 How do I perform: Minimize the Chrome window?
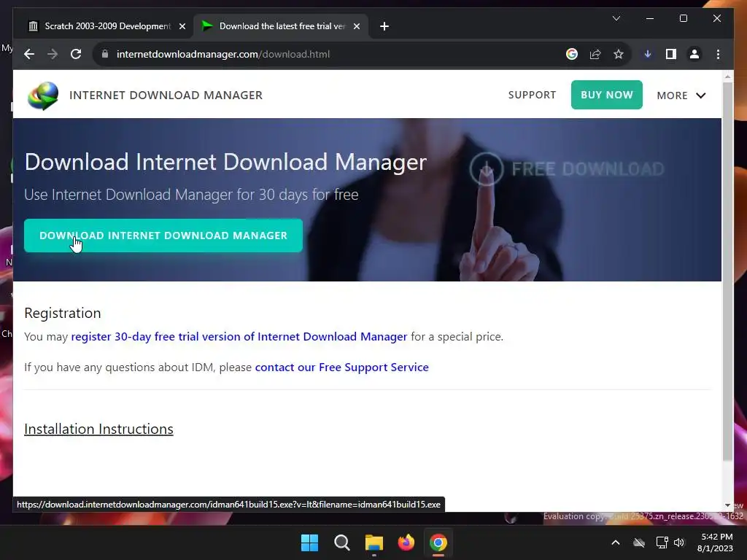[x=650, y=18]
